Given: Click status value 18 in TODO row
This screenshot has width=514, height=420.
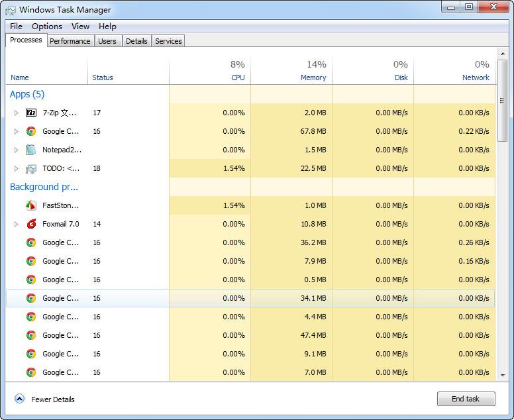Looking at the screenshot, I should point(97,168).
